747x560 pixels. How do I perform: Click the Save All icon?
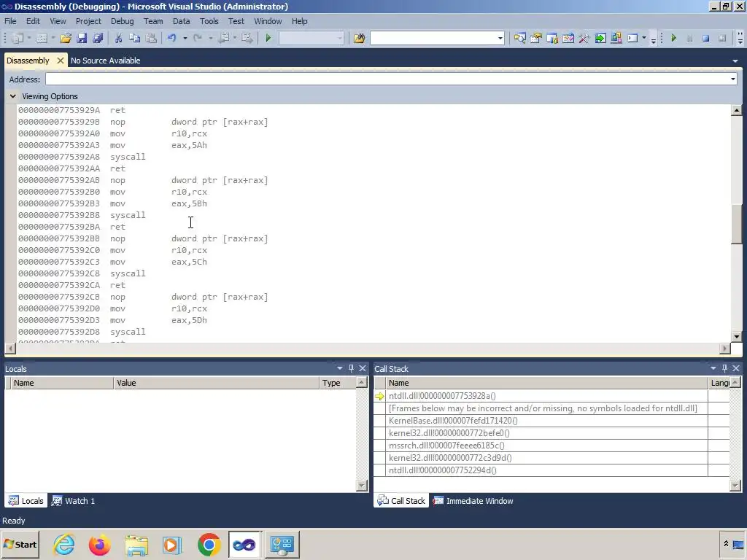(98, 38)
